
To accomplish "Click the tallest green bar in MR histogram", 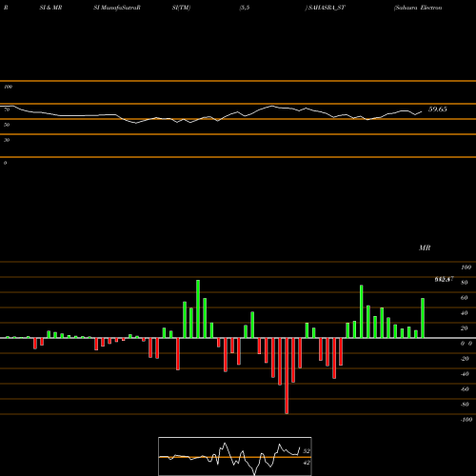I will pyautogui.click(x=198, y=308).
